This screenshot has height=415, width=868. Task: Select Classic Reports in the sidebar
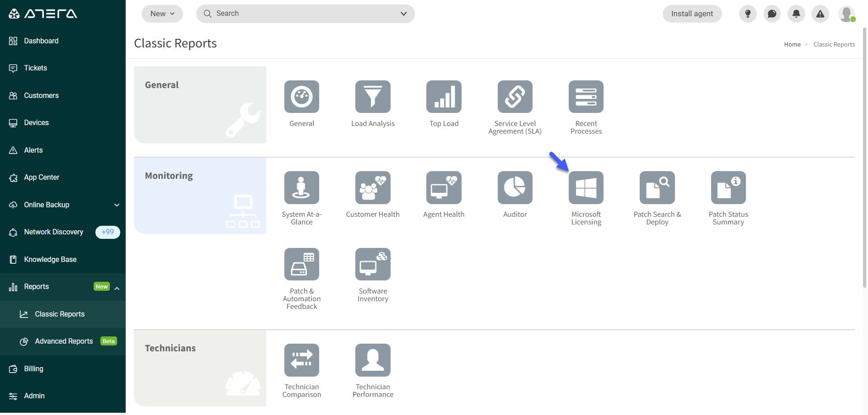59,314
